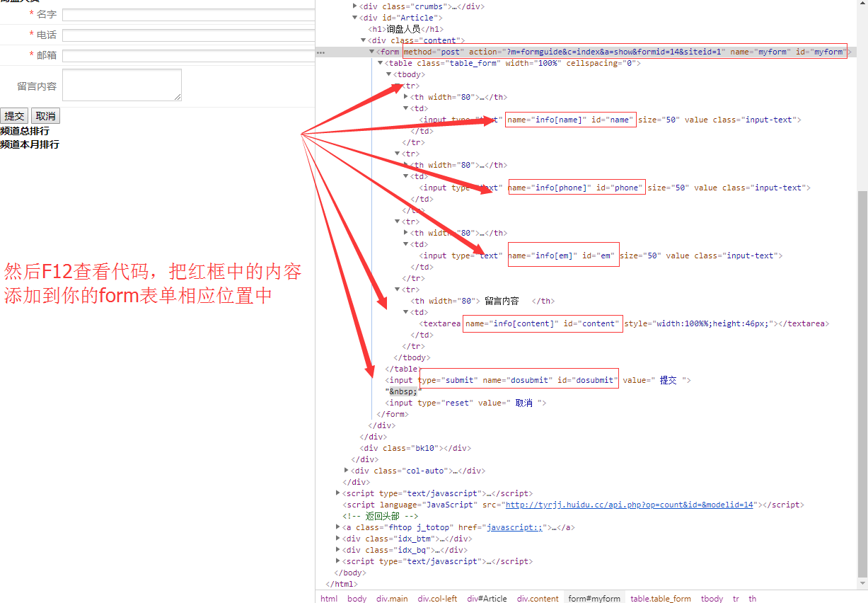This screenshot has width=868, height=603.
Task: Click the 提交 submit button
Action: pyautogui.click(x=14, y=116)
